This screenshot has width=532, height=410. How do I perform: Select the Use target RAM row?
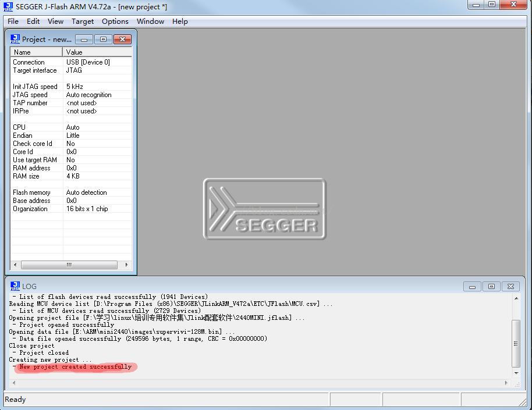click(71, 160)
